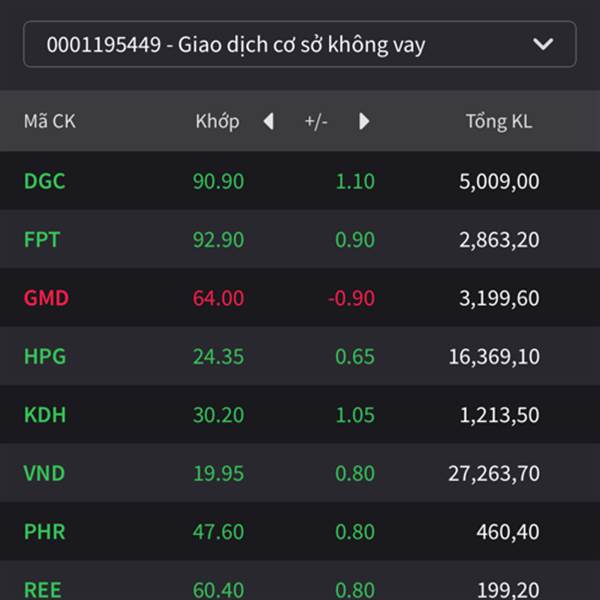600x600 pixels.
Task: Tap DGC change value 1.10
Action: tap(355, 181)
